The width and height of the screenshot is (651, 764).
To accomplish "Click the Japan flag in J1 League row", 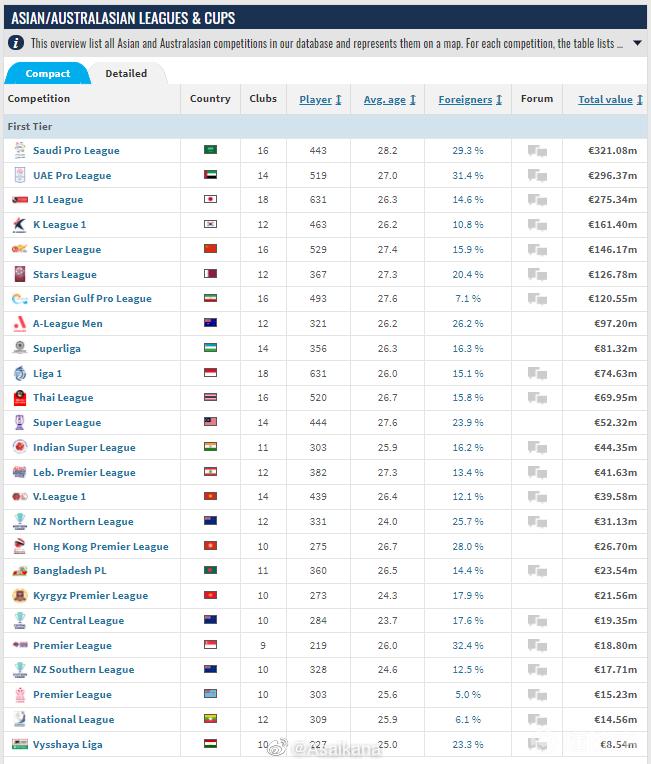I will click(x=211, y=199).
